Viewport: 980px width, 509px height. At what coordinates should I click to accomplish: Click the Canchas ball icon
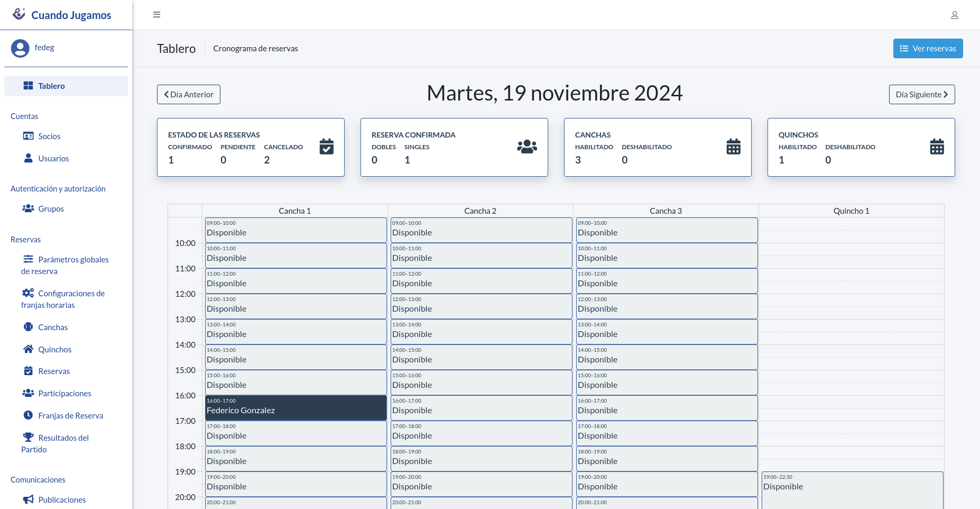click(x=29, y=327)
